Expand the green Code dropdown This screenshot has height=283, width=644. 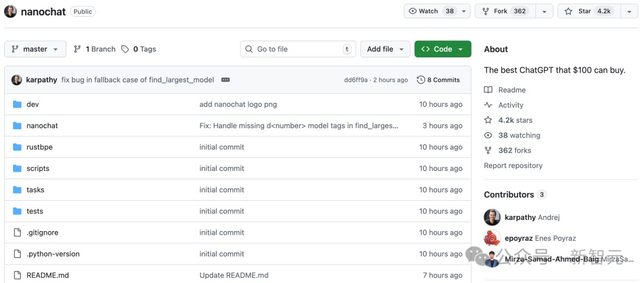(442, 49)
